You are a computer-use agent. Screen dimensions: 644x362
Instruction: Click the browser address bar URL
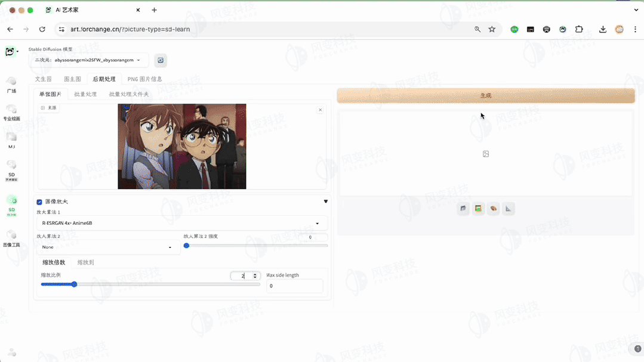pyautogui.click(x=130, y=29)
